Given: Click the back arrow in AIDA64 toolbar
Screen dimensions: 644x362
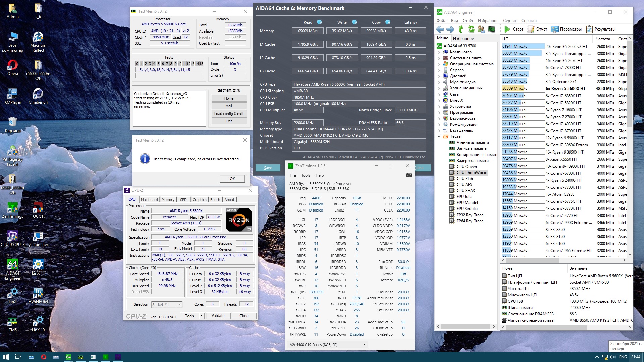Looking at the screenshot, I should tap(440, 29).
